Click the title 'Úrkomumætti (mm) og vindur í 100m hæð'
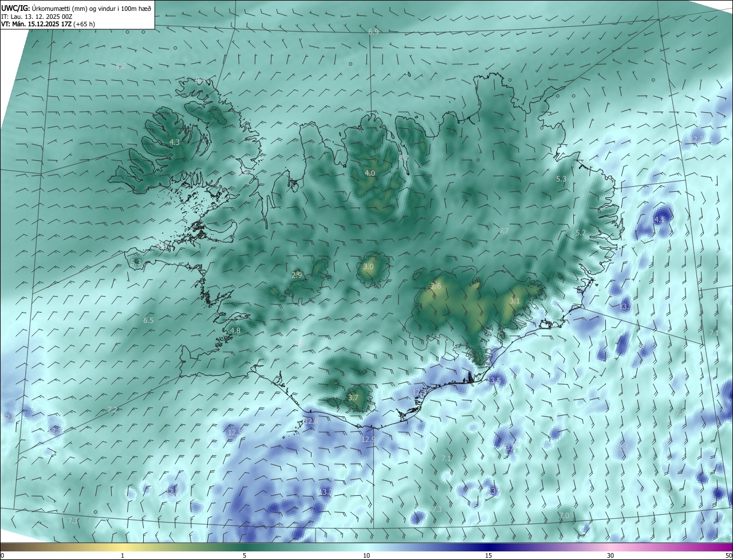 pos(92,9)
